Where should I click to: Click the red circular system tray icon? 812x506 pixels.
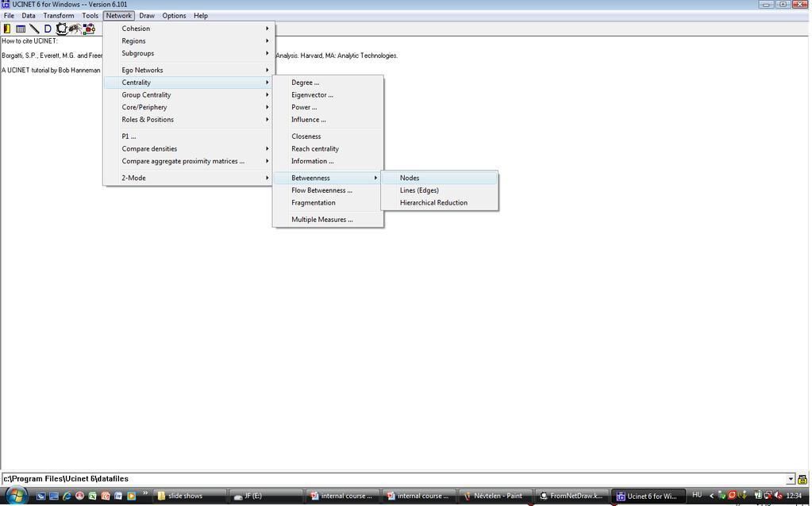(733, 495)
